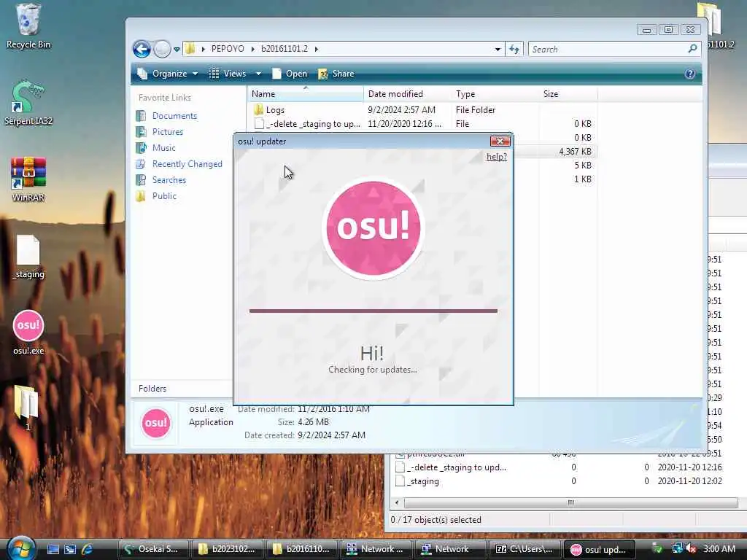The height and width of the screenshot is (560, 747).
Task: Click the osu! updater progress bar
Action: [373, 311]
